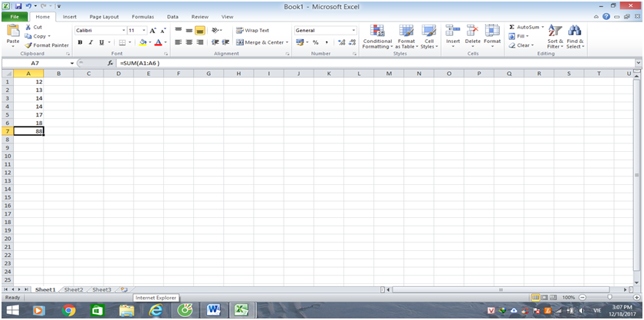Click the Format as Table icon
The image size is (644, 320).
pos(406,36)
